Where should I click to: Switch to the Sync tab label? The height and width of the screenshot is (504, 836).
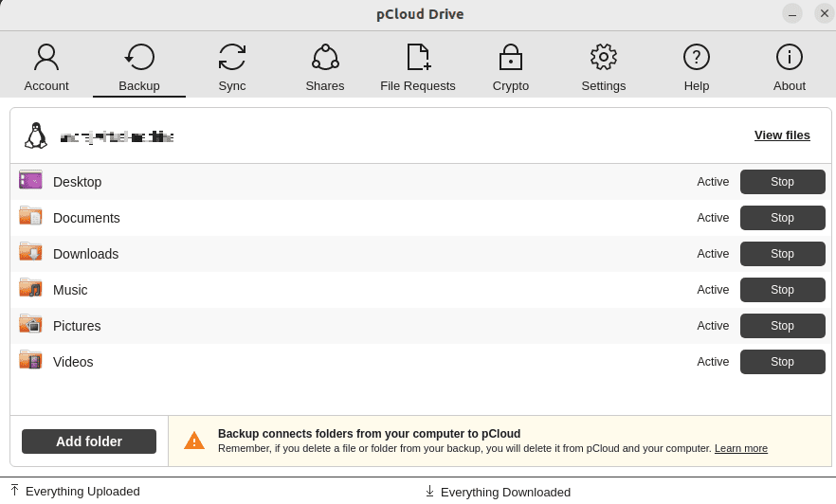tap(232, 86)
